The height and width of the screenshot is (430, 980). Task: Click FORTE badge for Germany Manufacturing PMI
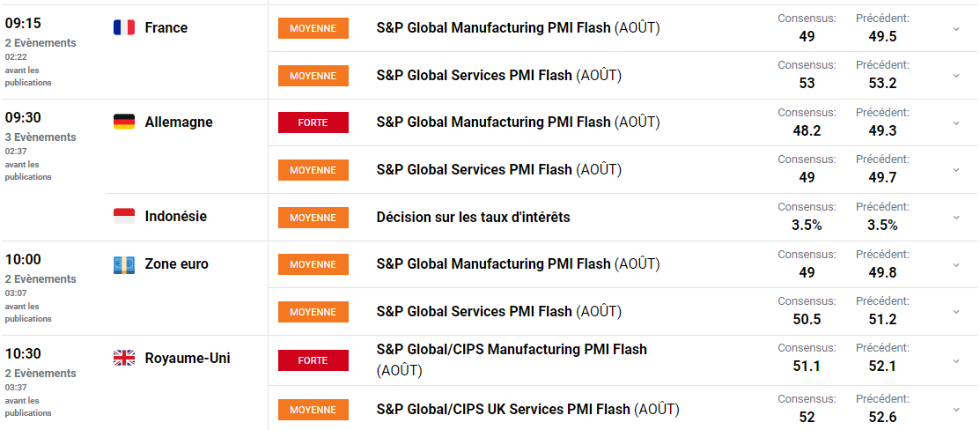(313, 122)
